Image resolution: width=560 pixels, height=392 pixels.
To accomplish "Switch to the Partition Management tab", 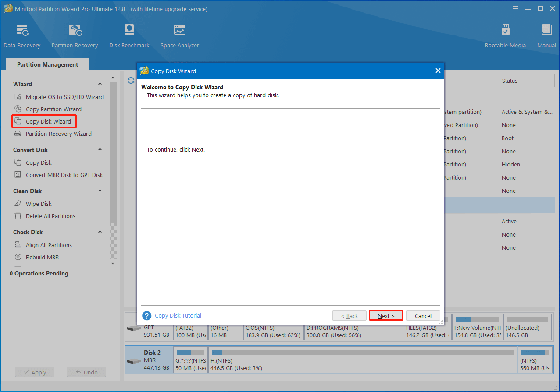I will click(x=48, y=64).
